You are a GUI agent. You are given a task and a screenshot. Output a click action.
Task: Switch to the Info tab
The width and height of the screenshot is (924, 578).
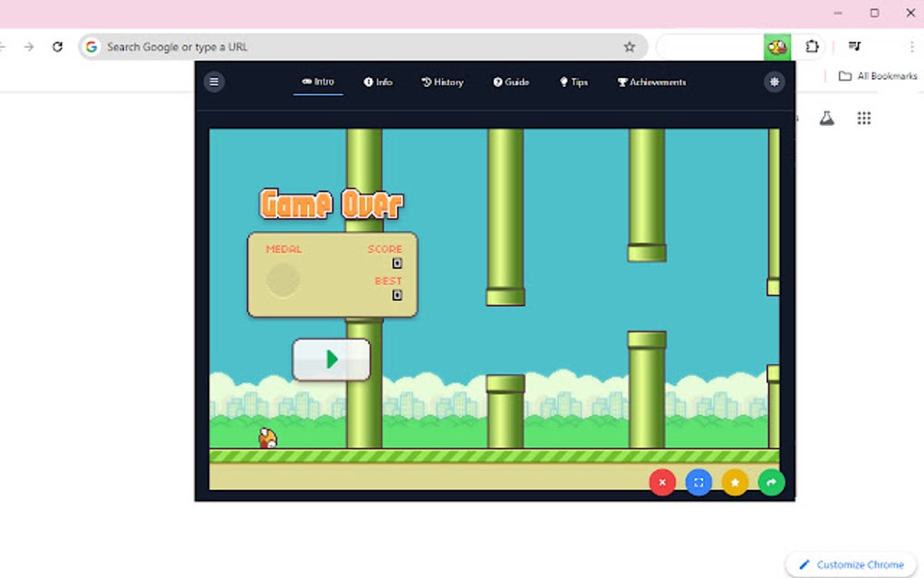click(x=378, y=82)
